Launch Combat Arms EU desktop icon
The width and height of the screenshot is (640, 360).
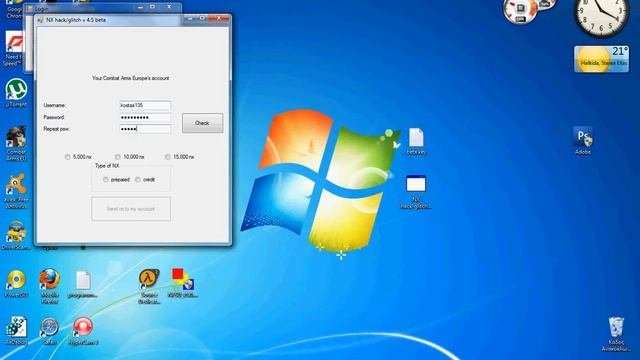pos(16,143)
